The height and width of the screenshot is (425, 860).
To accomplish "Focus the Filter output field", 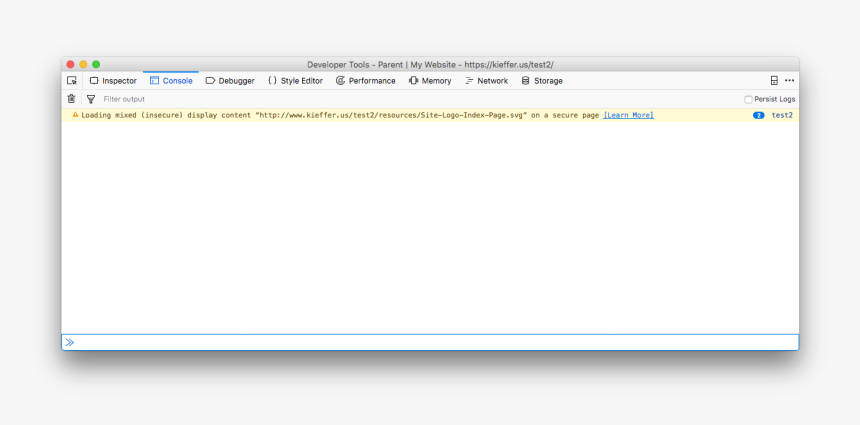I will point(420,99).
